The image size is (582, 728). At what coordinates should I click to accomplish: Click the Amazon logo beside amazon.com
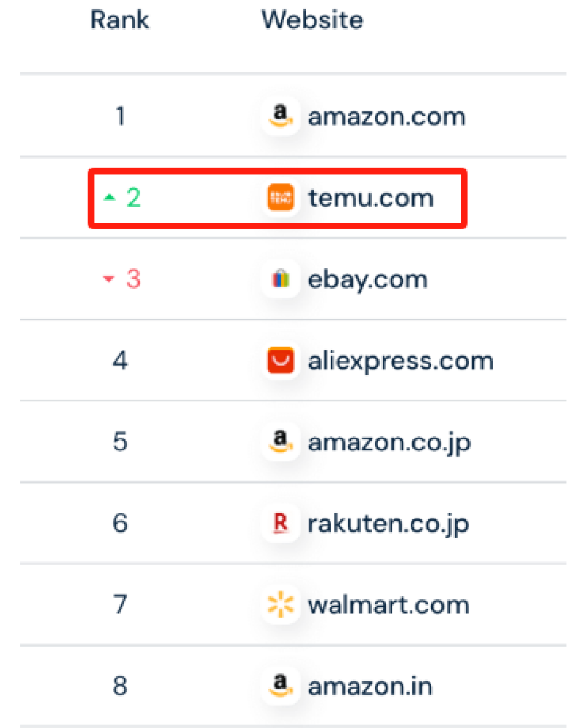pos(281,116)
